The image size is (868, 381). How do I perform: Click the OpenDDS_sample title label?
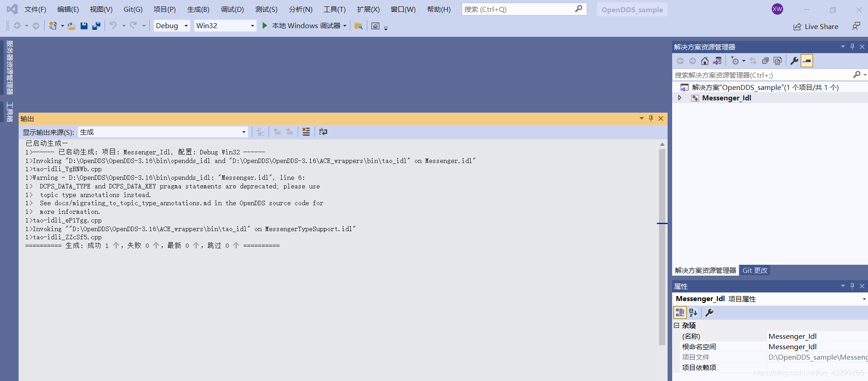coord(632,10)
